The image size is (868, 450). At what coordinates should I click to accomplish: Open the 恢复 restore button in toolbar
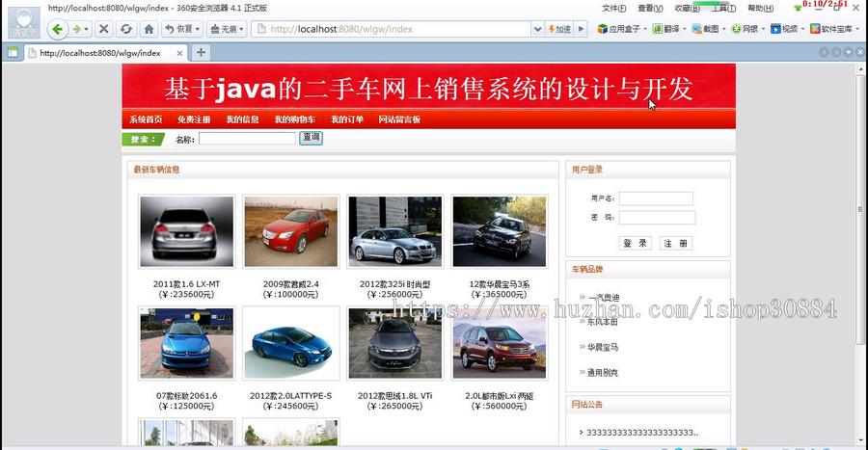182,29
